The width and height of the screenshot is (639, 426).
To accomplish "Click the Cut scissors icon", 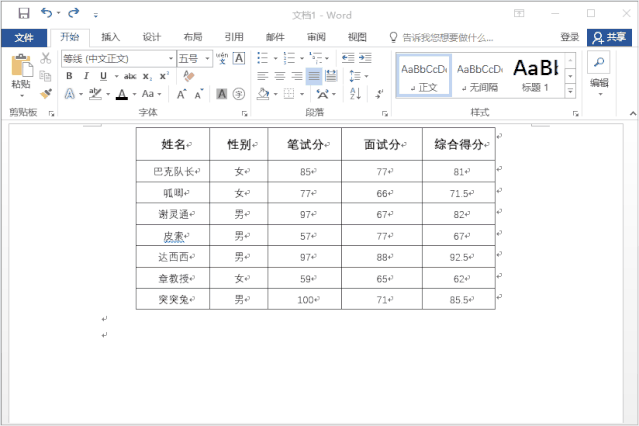I will 46,59.
